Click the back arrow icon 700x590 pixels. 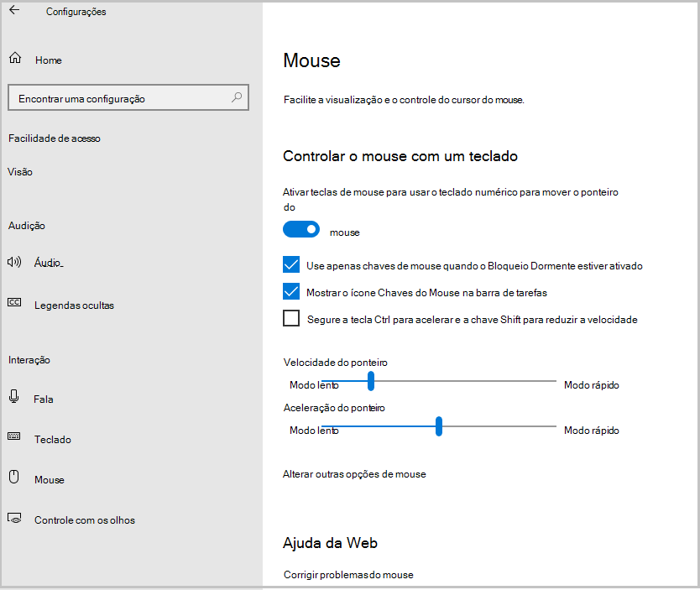14,10
